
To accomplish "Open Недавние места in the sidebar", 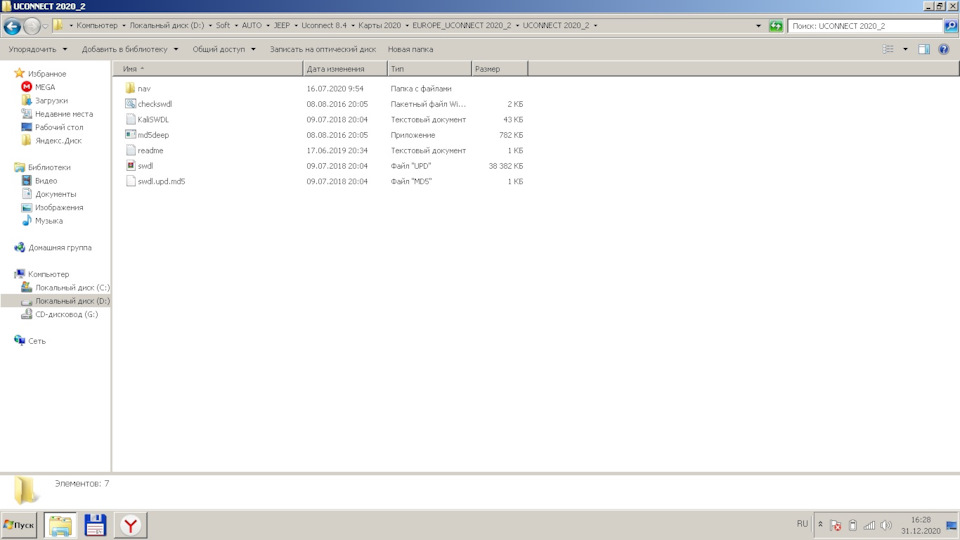I will (64, 114).
